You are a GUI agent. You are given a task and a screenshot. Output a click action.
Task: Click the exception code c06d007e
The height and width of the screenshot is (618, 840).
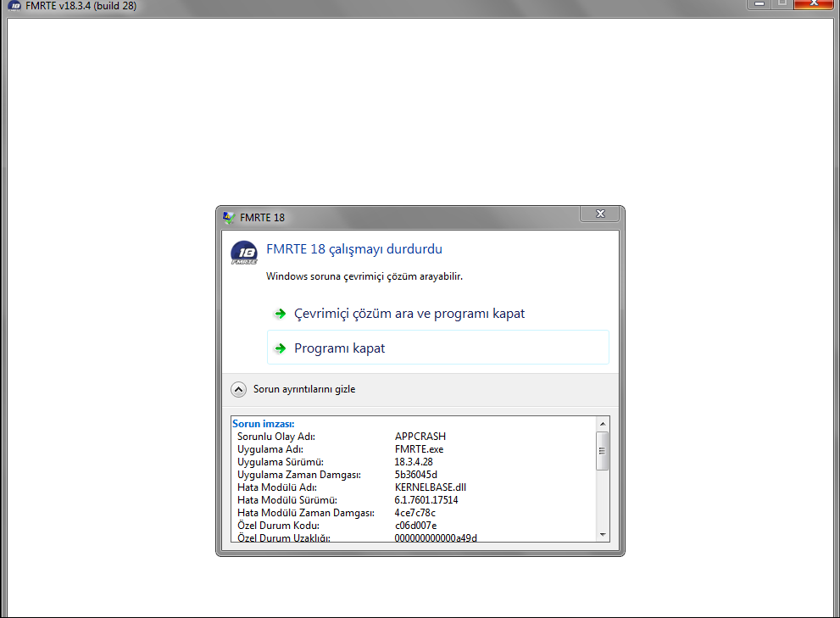click(415, 526)
